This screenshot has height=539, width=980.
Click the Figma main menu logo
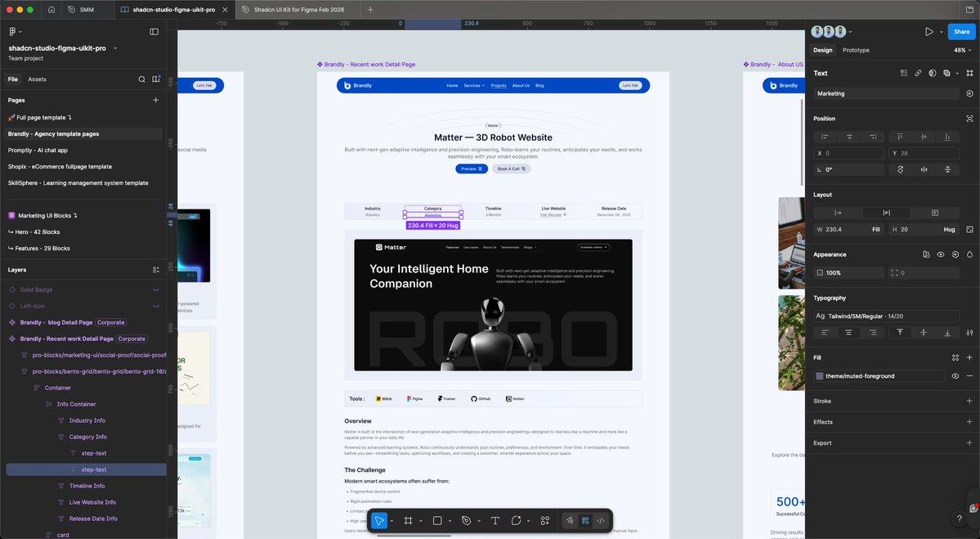pos(12,31)
